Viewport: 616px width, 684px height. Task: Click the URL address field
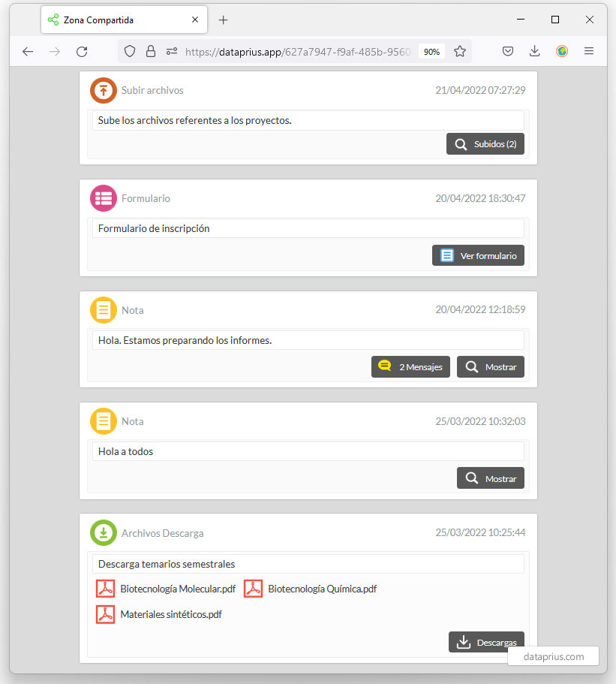[x=297, y=52]
